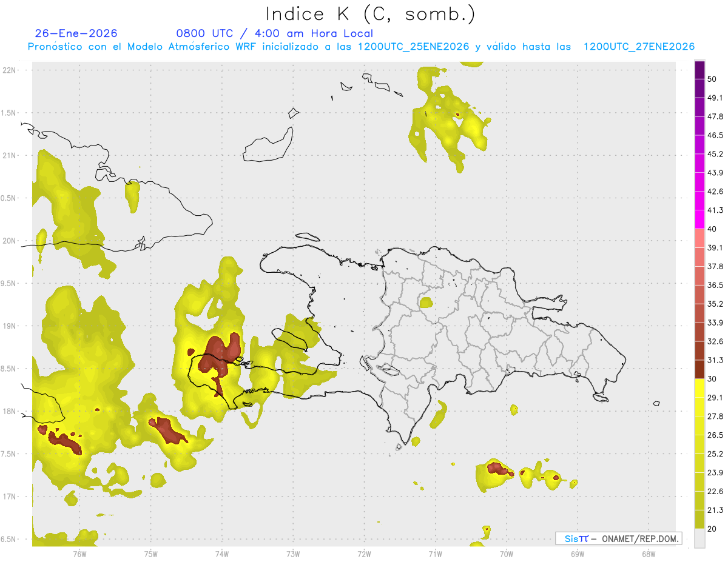Pick the darkest purple legend swatch above 50
The height and width of the screenshot is (562, 728).
[x=699, y=70]
